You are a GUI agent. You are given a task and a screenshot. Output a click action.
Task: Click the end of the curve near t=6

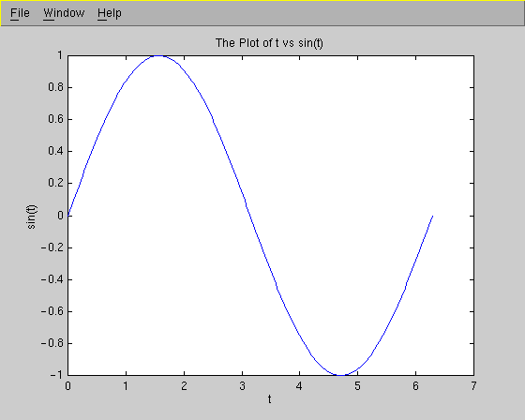coord(432,217)
